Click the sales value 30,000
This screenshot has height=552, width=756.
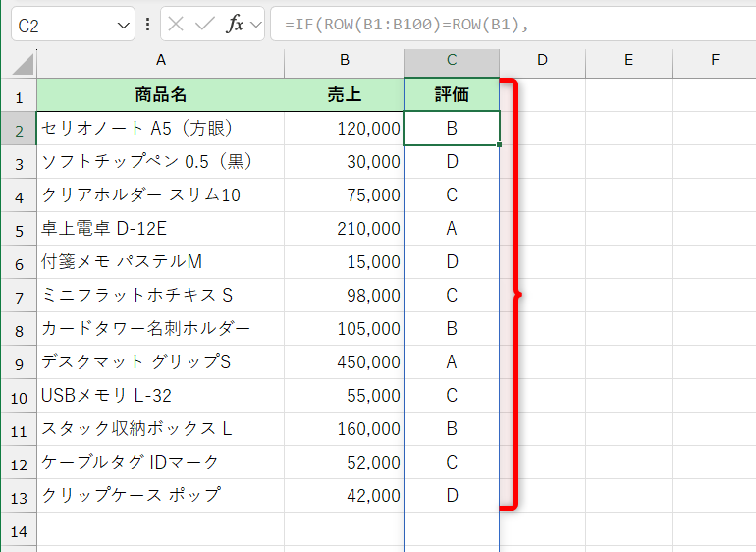pyautogui.click(x=345, y=162)
